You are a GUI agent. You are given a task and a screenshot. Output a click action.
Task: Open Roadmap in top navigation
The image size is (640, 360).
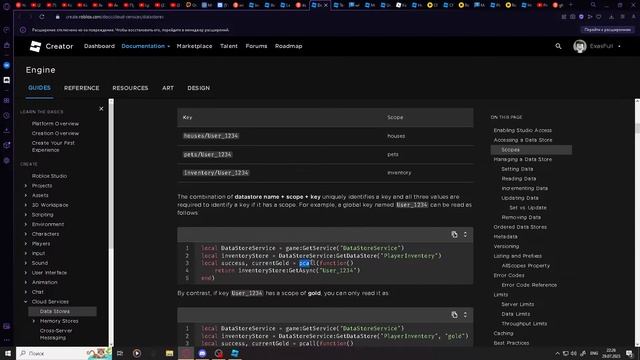click(x=289, y=46)
